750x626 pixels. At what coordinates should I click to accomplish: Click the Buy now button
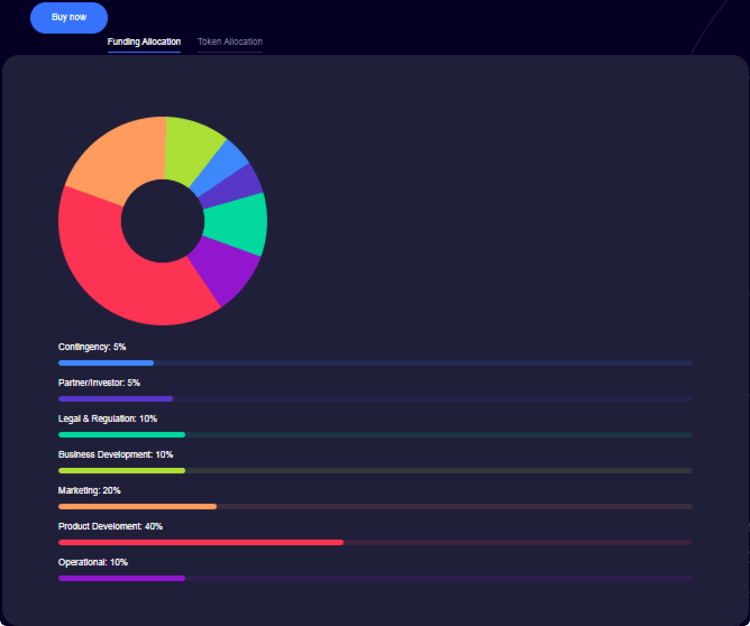69,18
